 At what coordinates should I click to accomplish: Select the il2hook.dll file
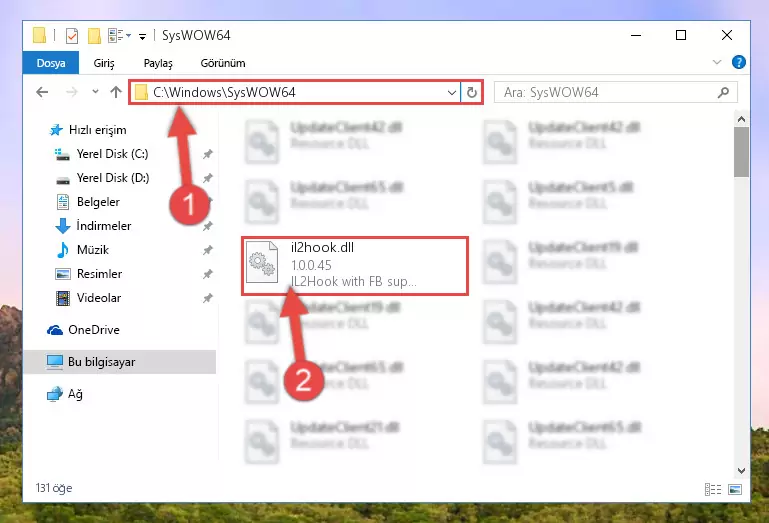pyautogui.click(x=355, y=265)
